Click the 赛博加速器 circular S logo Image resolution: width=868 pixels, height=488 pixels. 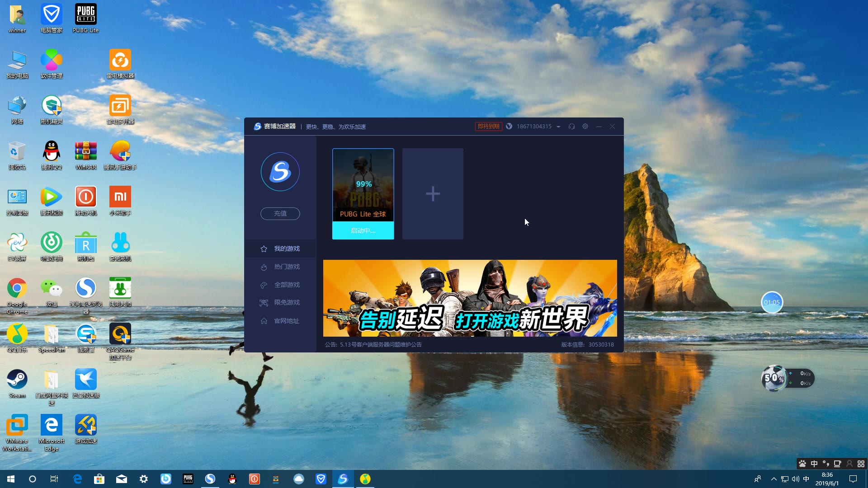280,172
